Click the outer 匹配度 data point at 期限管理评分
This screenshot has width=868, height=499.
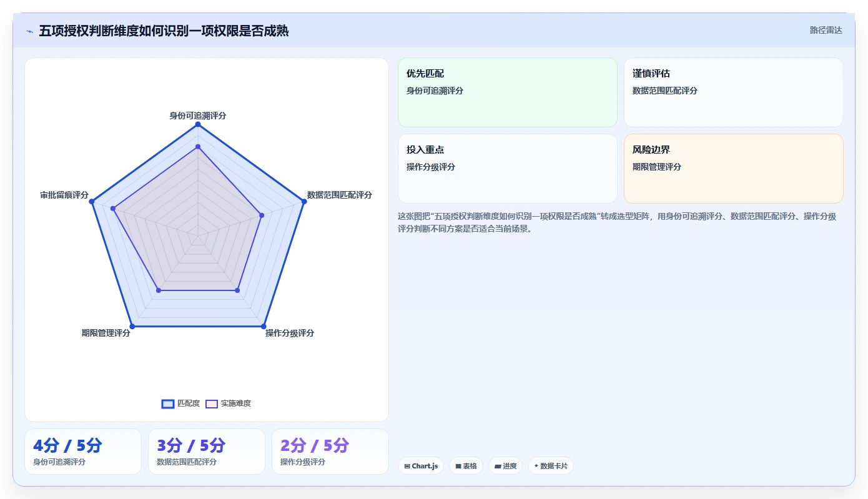coord(132,326)
